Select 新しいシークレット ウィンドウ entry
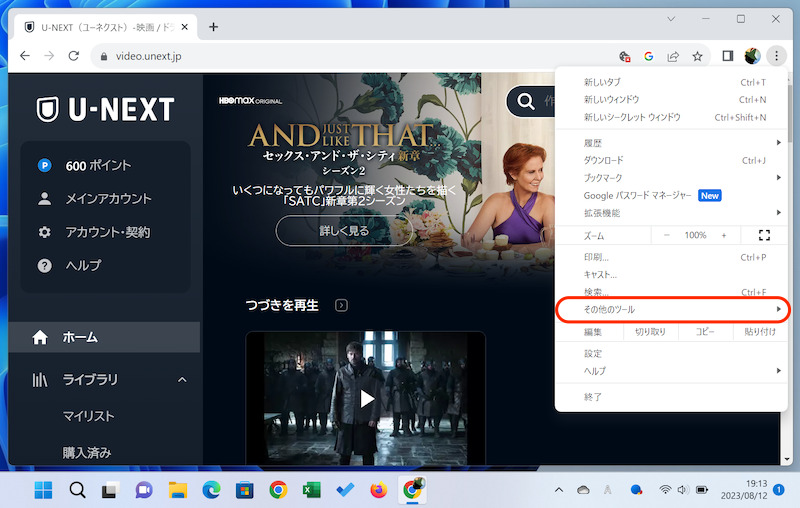 point(671,117)
